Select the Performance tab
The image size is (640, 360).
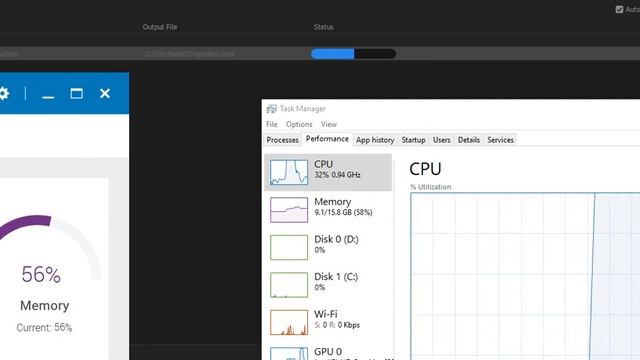click(327, 139)
